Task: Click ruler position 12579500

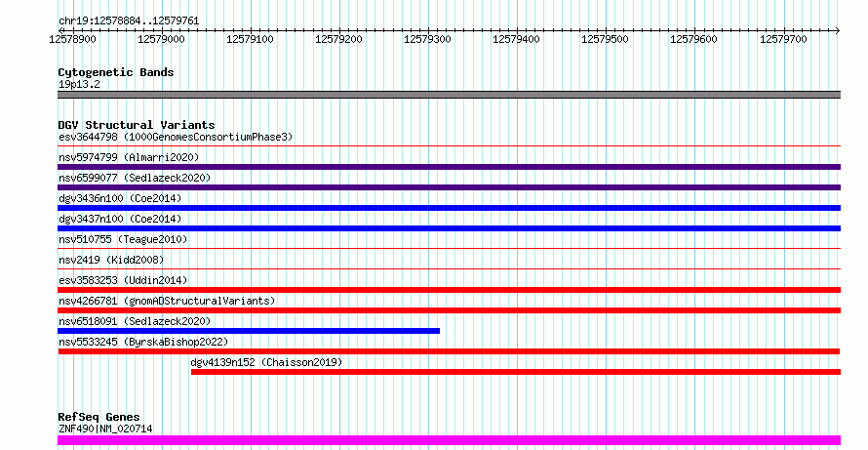Action: coord(605,39)
